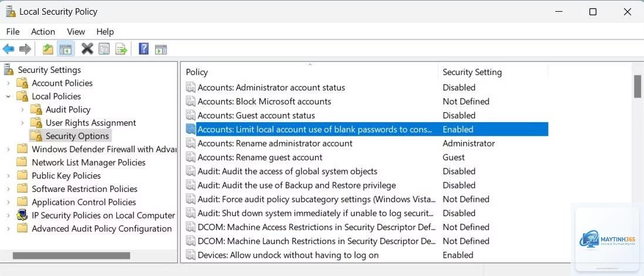The image size is (644, 276).
Task: Open the File menu
Action: (x=13, y=32)
